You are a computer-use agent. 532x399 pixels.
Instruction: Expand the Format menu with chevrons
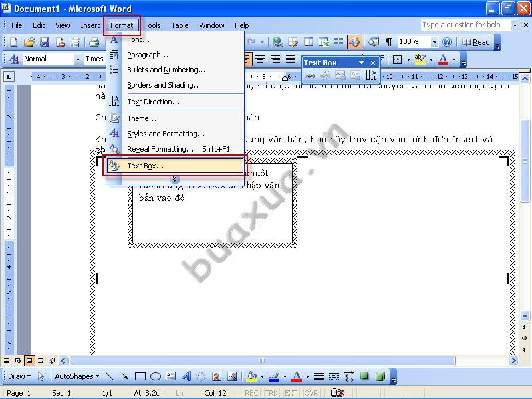175,179
